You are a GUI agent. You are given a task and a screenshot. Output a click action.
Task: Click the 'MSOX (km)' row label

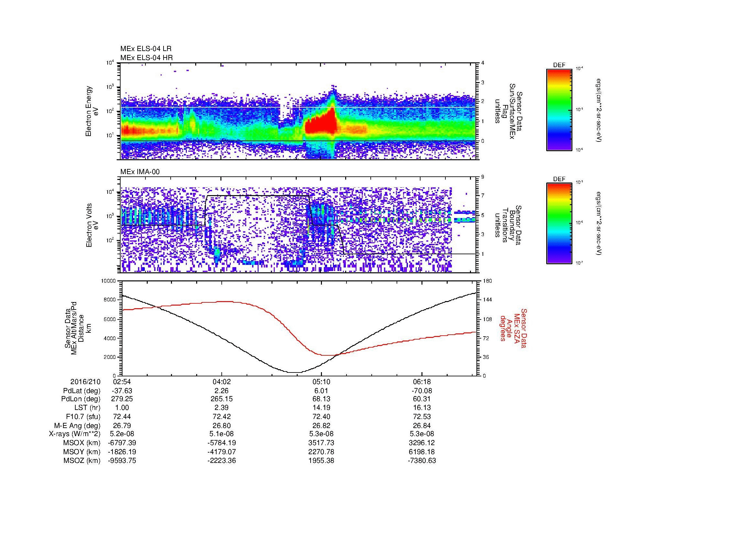point(82,443)
